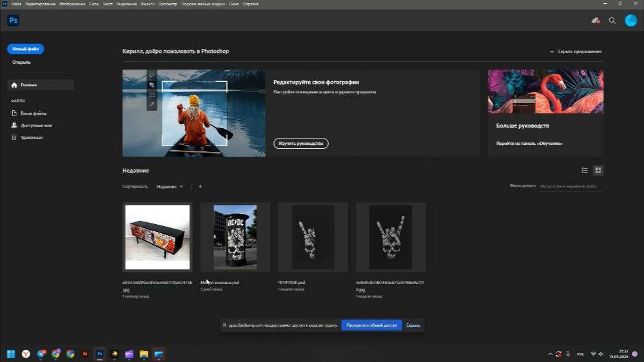
Task: Open the user profile avatar
Action: click(x=630, y=21)
